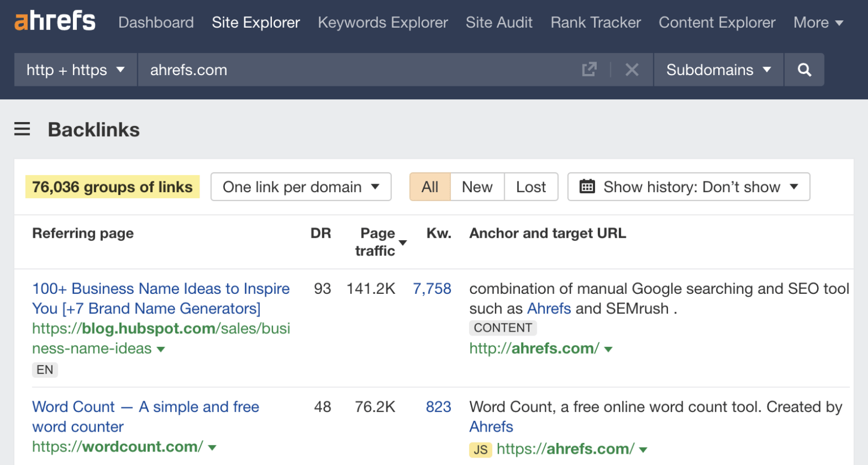Click the calendar icon on Show history
868x465 pixels.
[x=587, y=186]
